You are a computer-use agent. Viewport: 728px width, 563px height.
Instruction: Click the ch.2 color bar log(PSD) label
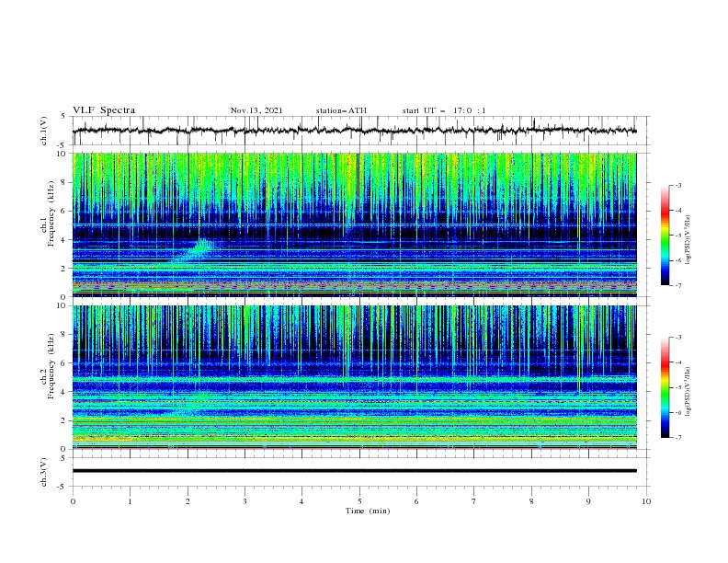688,392
